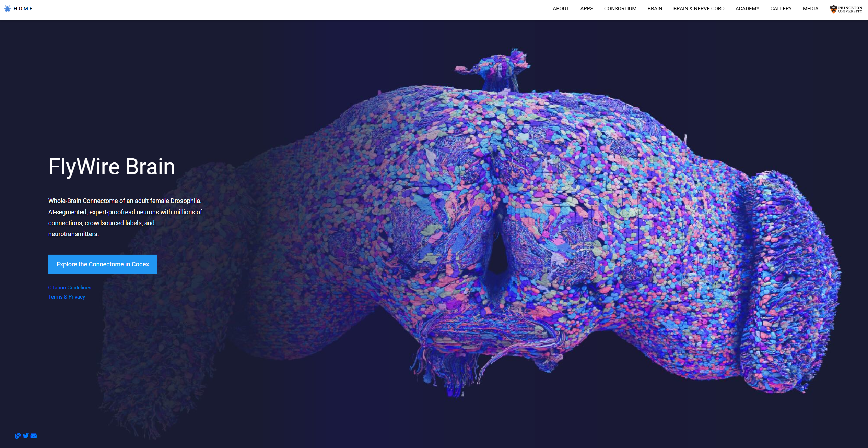Image resolution: width=868 pixels, height=448 pixels.
Task: Open the ABOUT menu item
Action: [561, 9]
